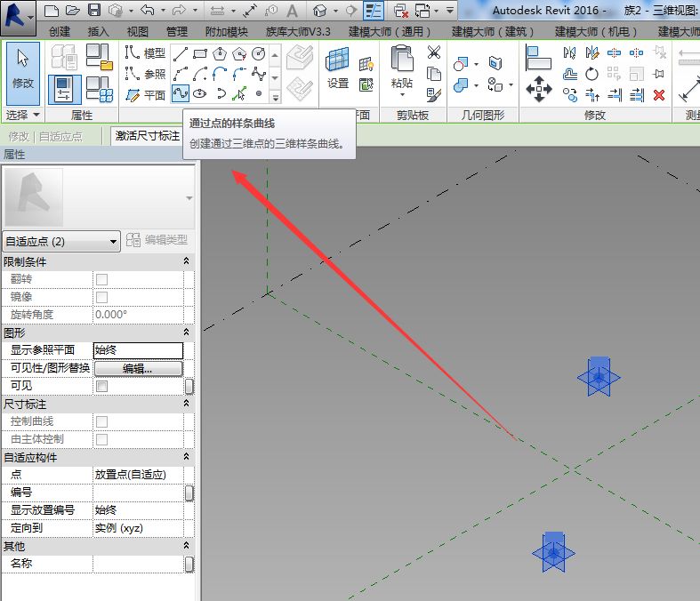The height and width of the screenshot is (601, 700).
Task: Click the Open folder icon
Action: 72,11
